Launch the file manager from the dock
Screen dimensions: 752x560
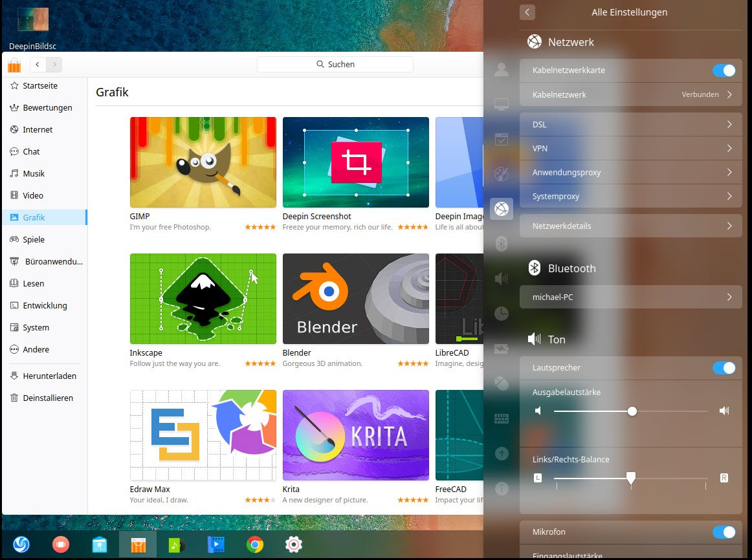99,544
